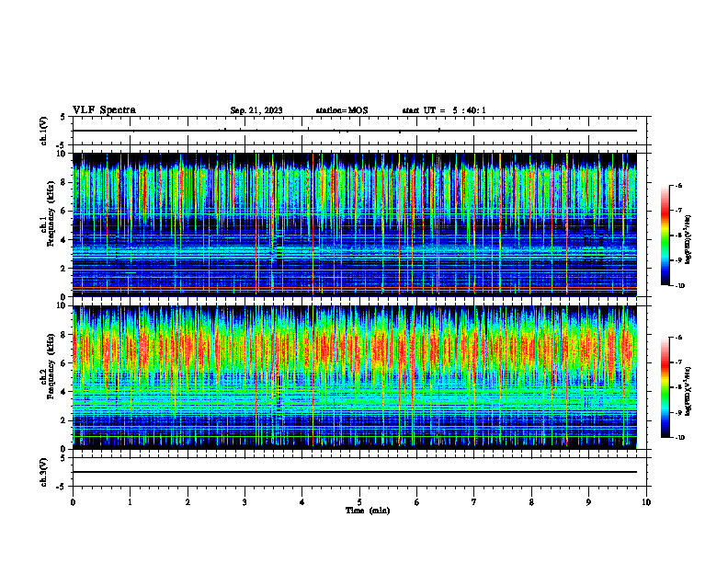The height and width of the screenshot is (563, 728).
Task: Click inside the ch.1 spectrogram panel
Action: tap(355, 224)
